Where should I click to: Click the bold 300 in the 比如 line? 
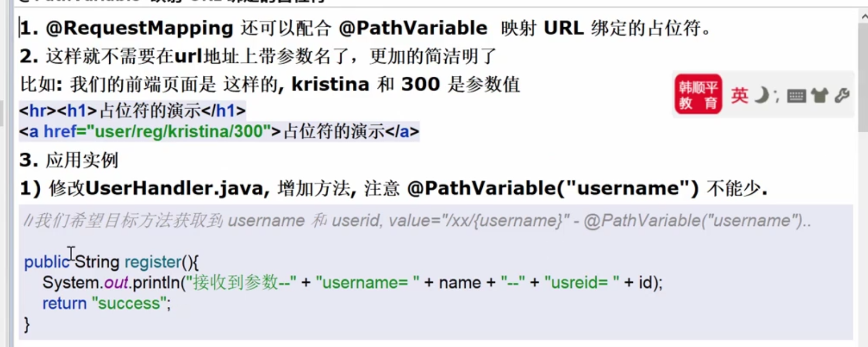tap(421, 84)
